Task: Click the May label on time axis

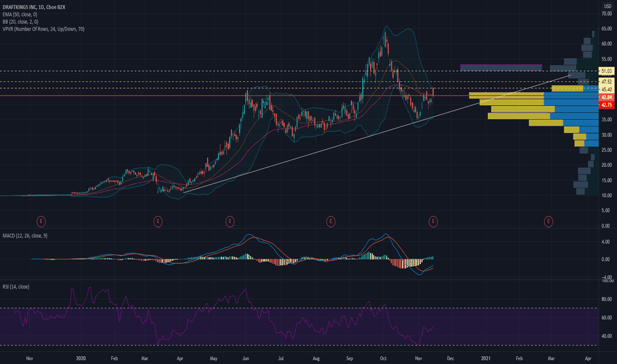Action: 214,359
